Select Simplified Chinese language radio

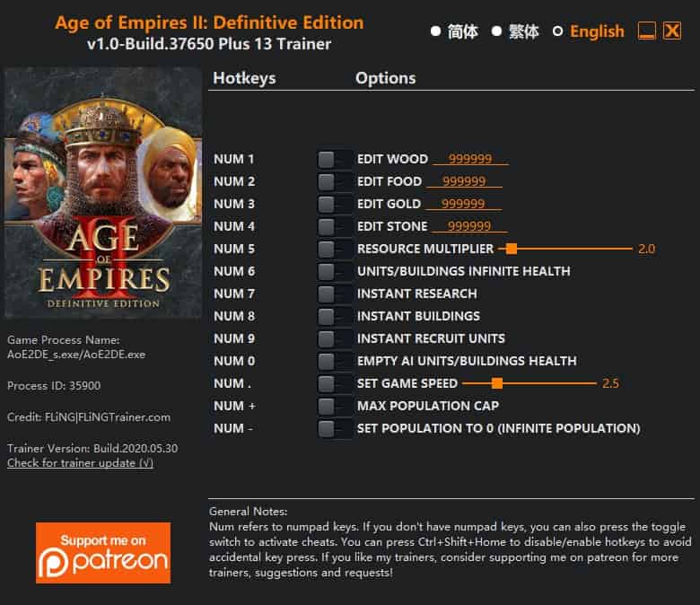pos(436,31)
